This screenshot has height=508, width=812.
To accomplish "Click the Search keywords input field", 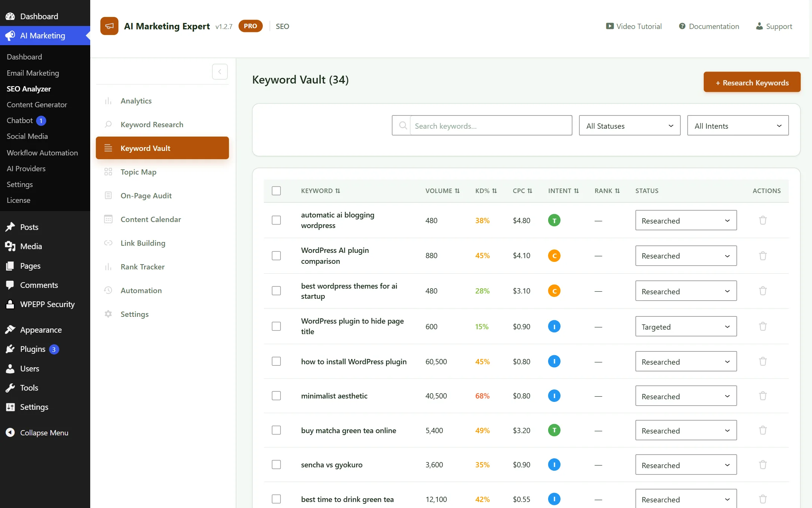I will 491,126.
